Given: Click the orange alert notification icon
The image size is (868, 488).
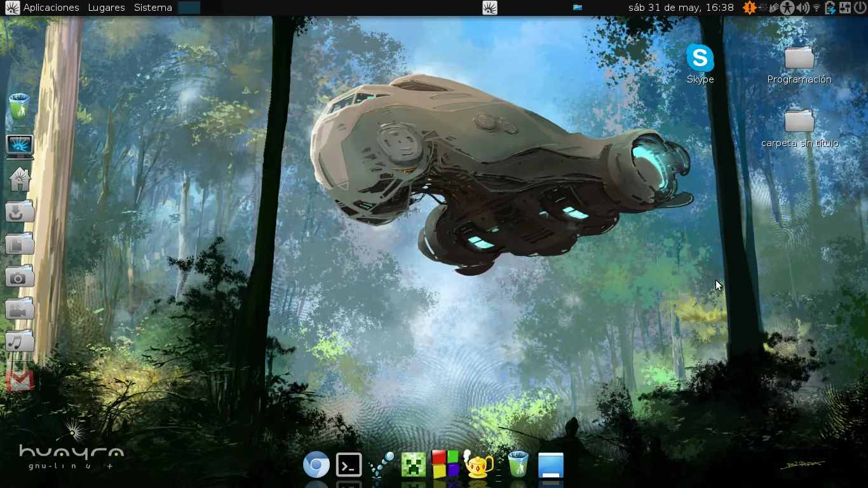Looking at the screenshot, I should pyautogui.click(x=750, y=8).
